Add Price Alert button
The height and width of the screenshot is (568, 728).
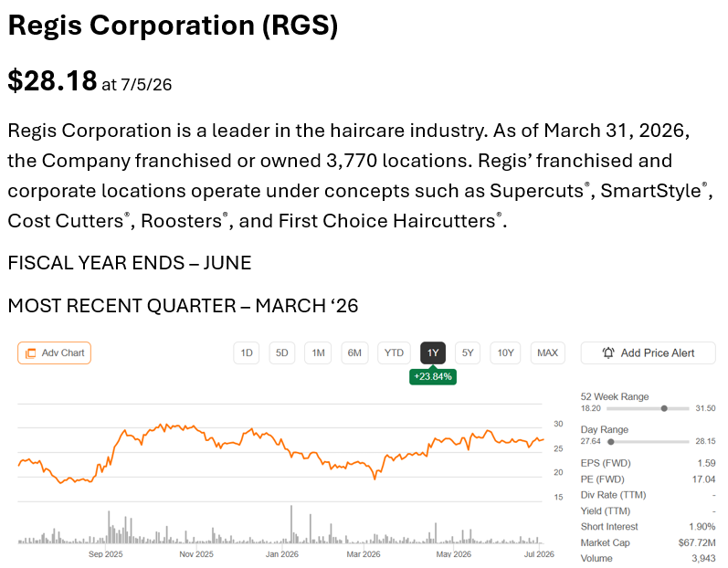(649, 353)
